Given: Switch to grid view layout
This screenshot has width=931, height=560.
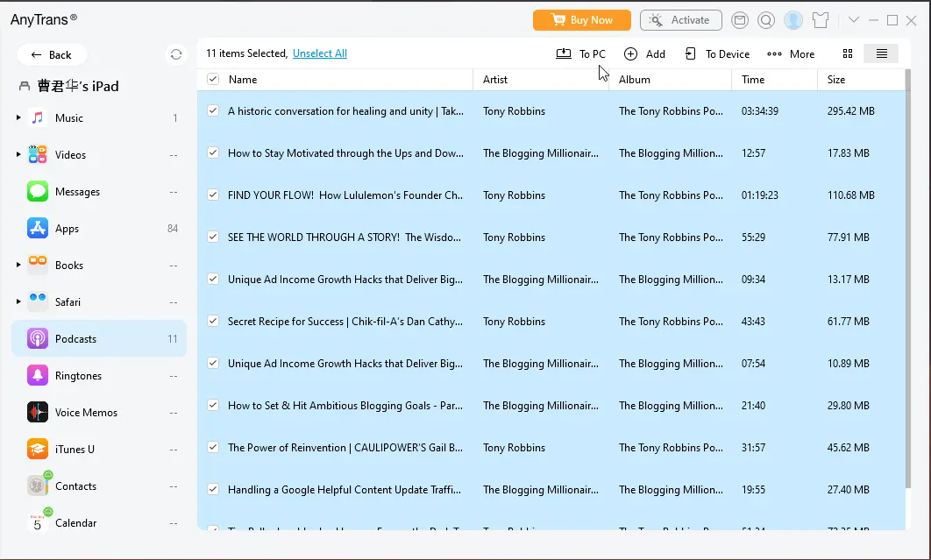Looking at the screenshot, I should [x=848, y=53].
